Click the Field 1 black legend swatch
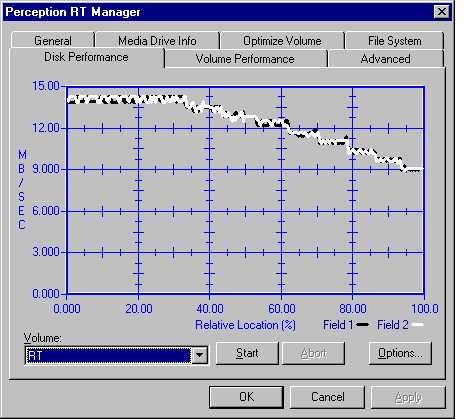Screen dimensions: 475x419 coord(363,324)
